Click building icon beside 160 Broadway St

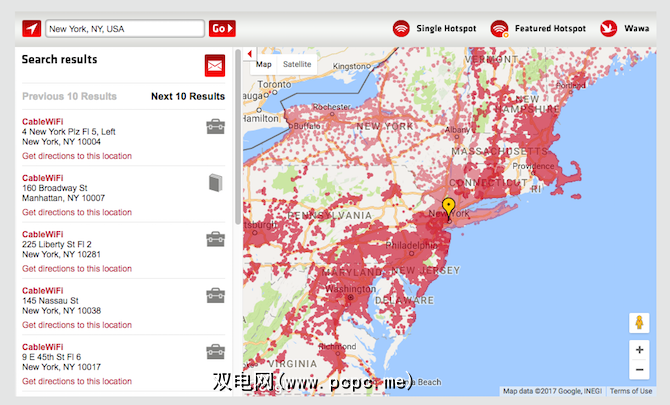216,183
